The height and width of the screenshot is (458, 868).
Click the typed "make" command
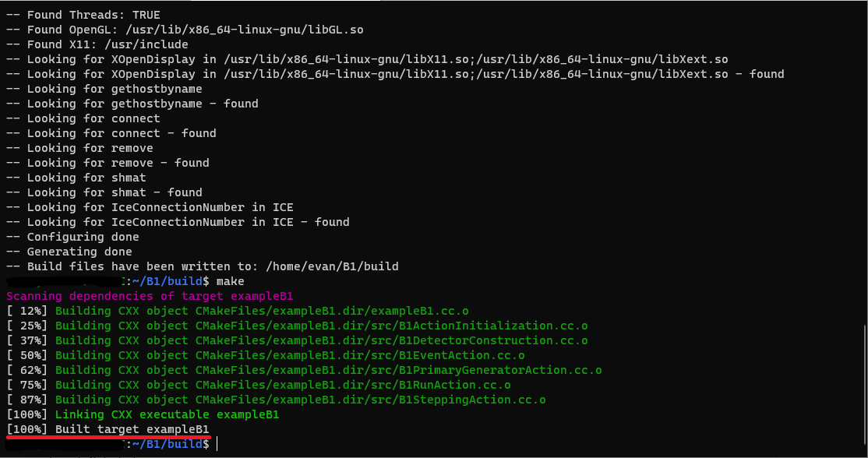pos(230,281)
